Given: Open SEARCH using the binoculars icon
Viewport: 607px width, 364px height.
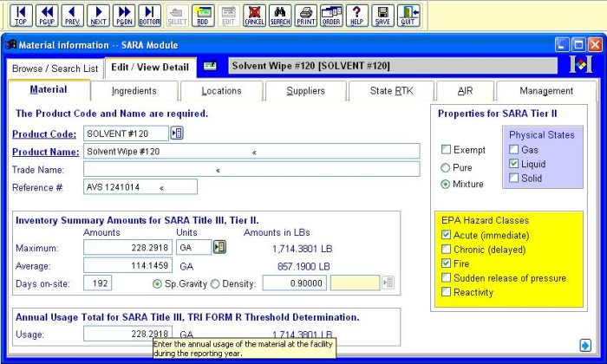Looking at the screenshot, I should pyautogui.click(x=280, y=15).
